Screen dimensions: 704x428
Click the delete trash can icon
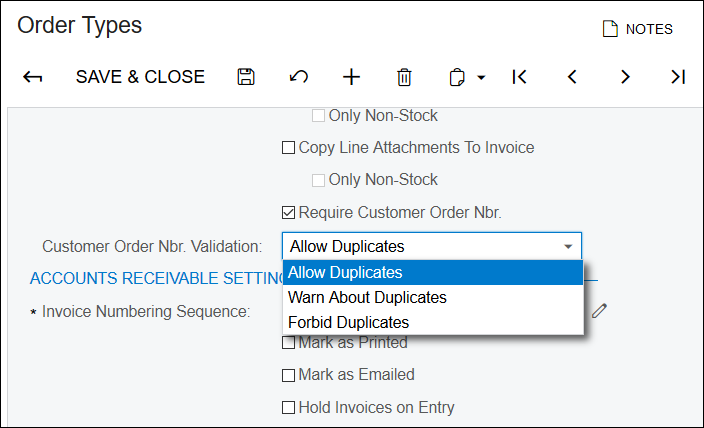pos(404,77)
